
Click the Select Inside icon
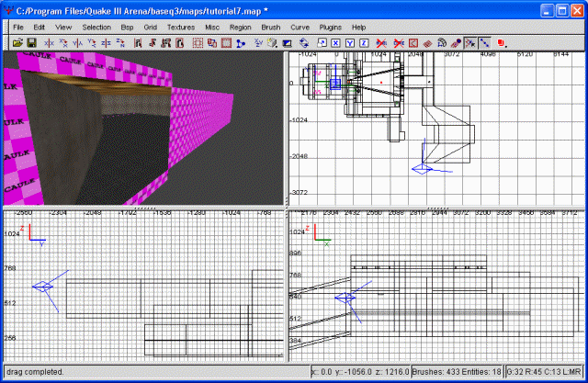click(180, 43)
